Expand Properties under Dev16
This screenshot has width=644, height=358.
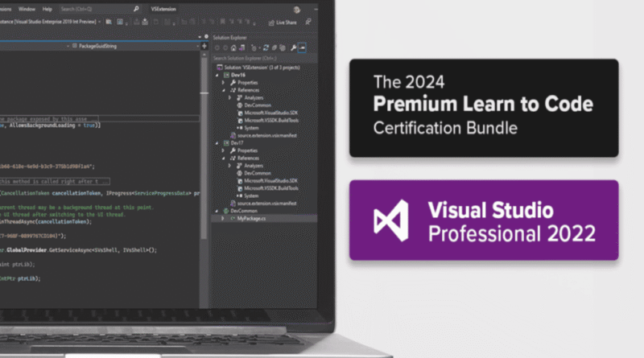point(224,83)
